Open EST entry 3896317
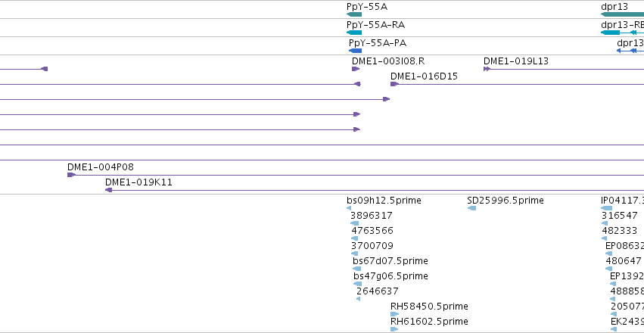Viewport: 644px width, 333px height. tap(372, 216)
